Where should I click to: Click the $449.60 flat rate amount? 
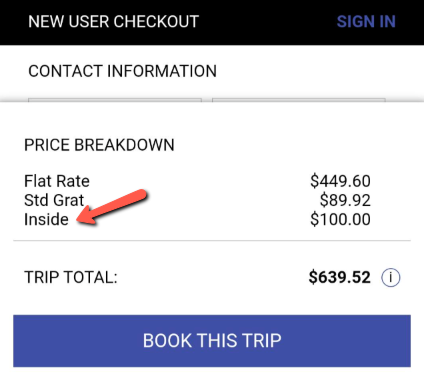pyautogui.click(x=340, y=181)
